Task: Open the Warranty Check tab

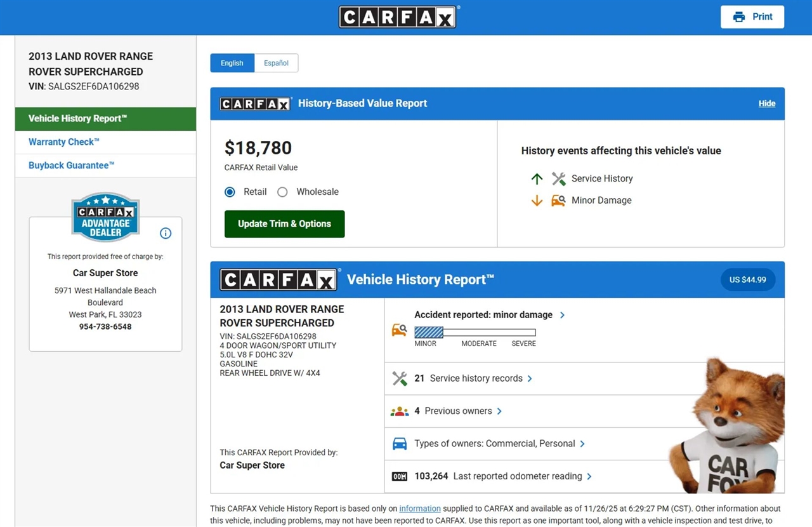Action: pyautogui.click(x=64, y=142)
